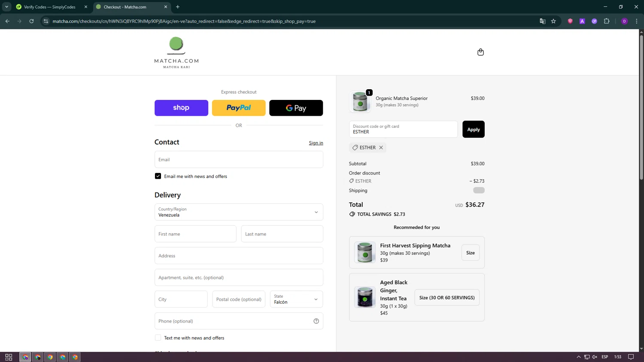Click the First Harvest Sipping Matcha thumbnail

coord(365,252)
